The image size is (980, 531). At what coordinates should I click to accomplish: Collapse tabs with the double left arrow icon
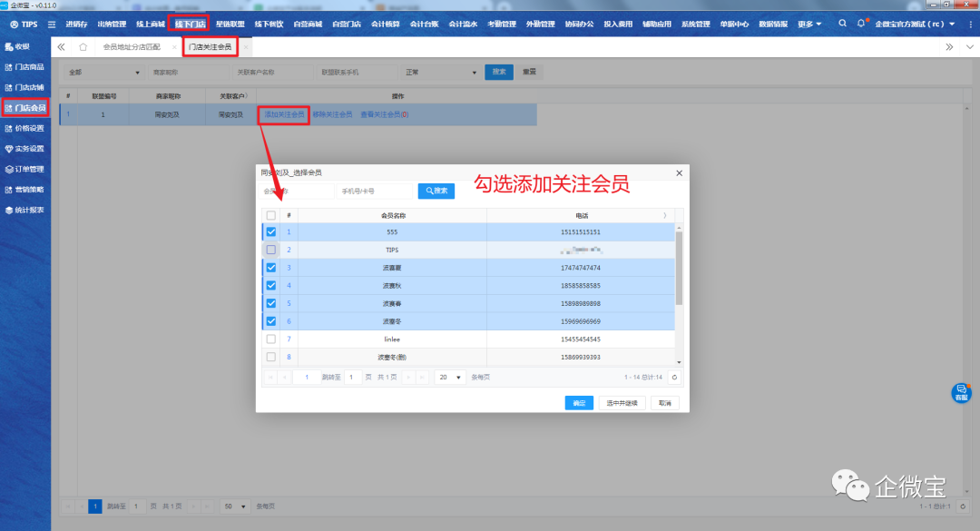point(61,46)
